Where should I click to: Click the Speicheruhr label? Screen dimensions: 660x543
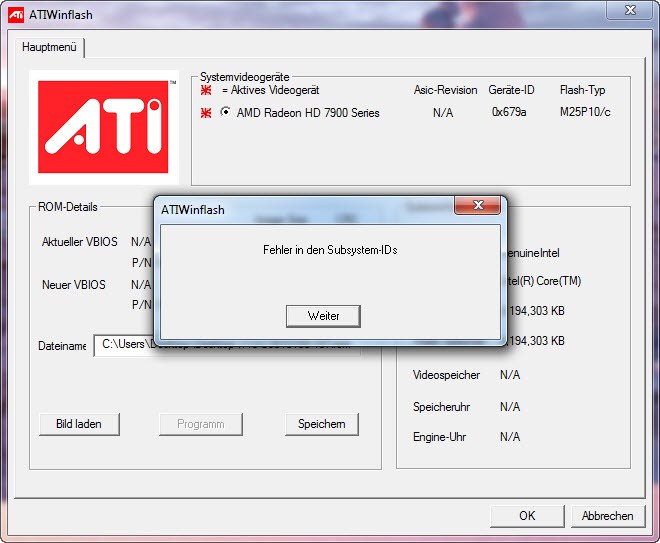[441, 407]
